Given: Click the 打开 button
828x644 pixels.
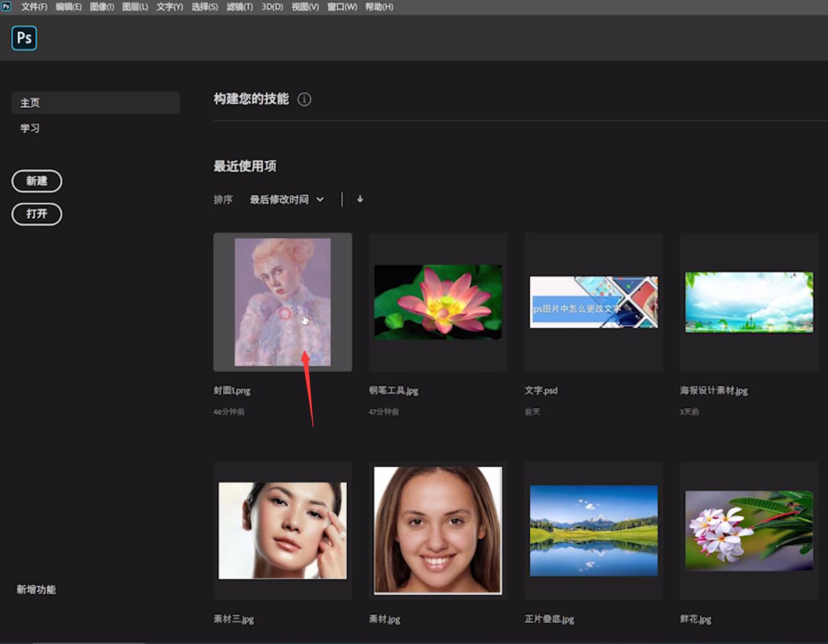Looking at the screenshot, I should point(37,214).
